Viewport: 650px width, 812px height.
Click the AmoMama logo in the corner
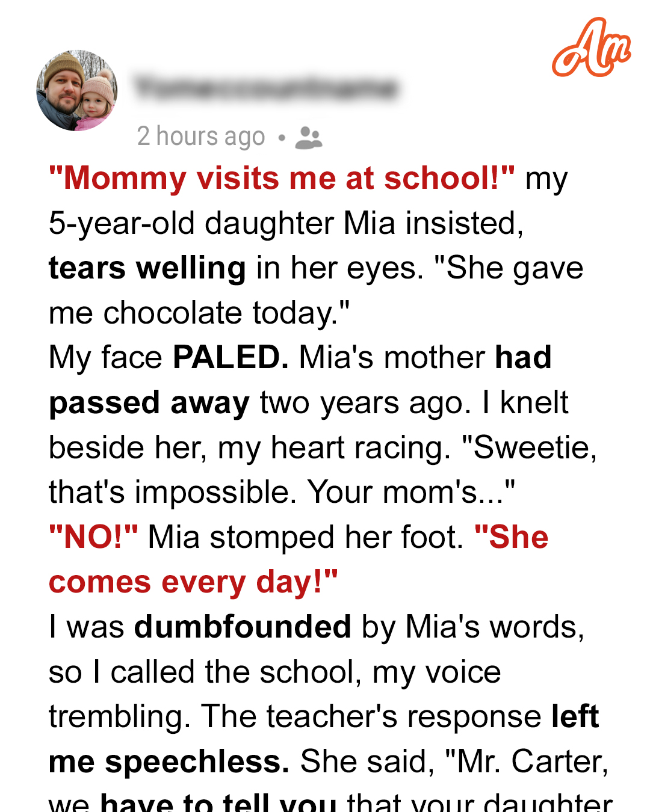591,48
